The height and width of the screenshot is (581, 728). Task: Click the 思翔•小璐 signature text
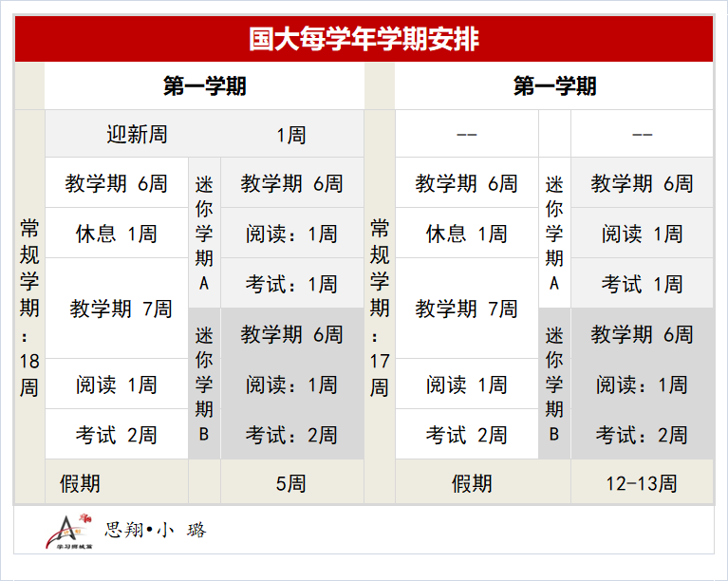155,530
